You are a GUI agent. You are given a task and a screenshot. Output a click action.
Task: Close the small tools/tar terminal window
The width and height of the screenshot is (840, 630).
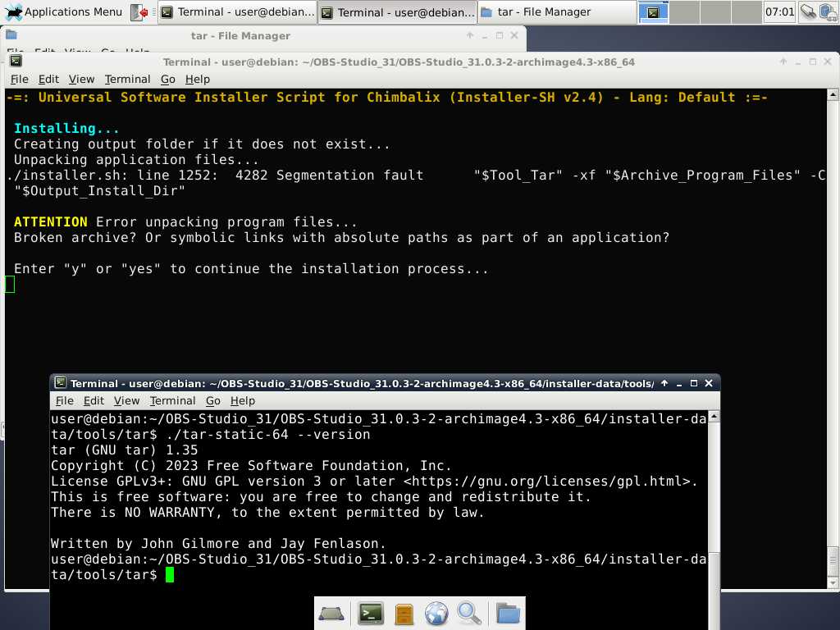pyautogui.click(x=709, y=383)
